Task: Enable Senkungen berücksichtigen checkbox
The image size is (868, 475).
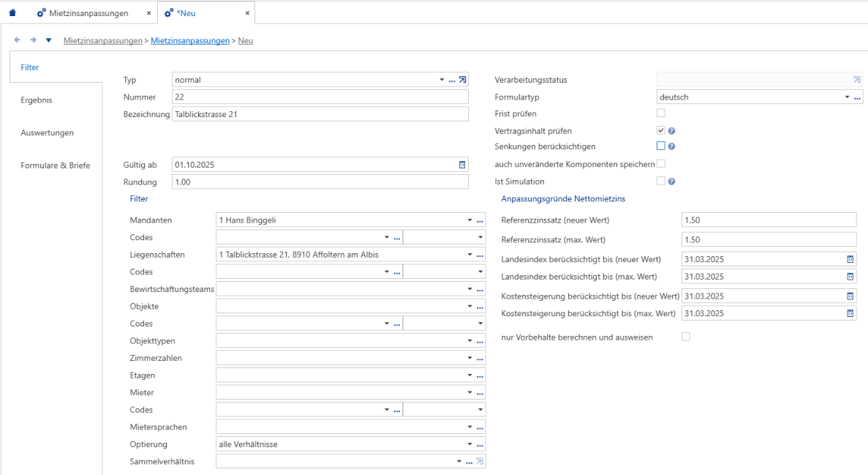Action: [661, 146]
